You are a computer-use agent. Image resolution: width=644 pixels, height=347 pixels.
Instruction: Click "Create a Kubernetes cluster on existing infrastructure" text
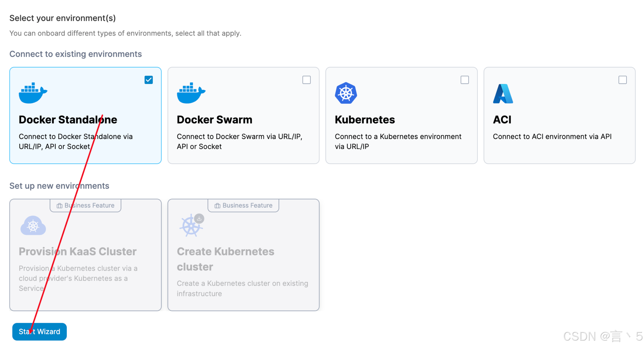click(x=242, y=289)
